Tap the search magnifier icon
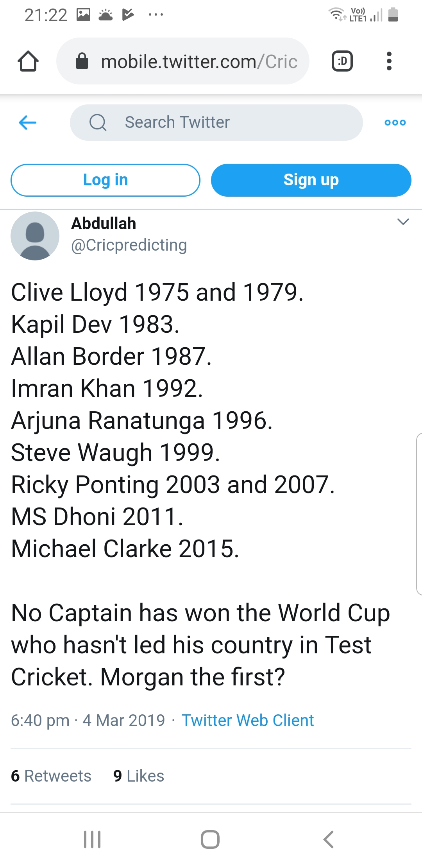 click(x=98, y=122)
